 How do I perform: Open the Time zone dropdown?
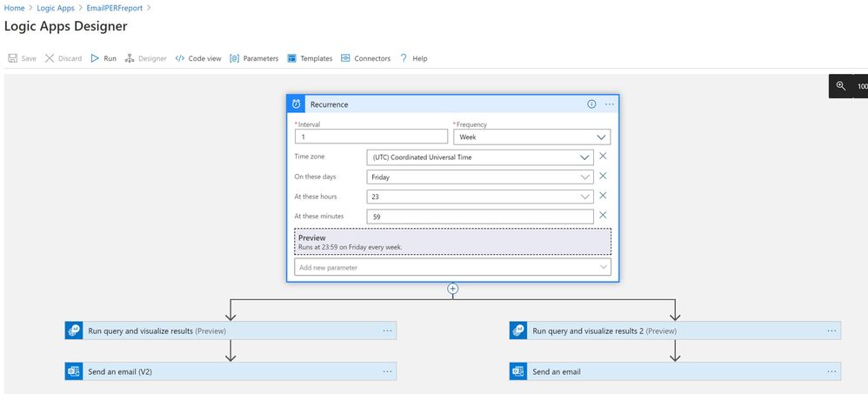point(480,157)
